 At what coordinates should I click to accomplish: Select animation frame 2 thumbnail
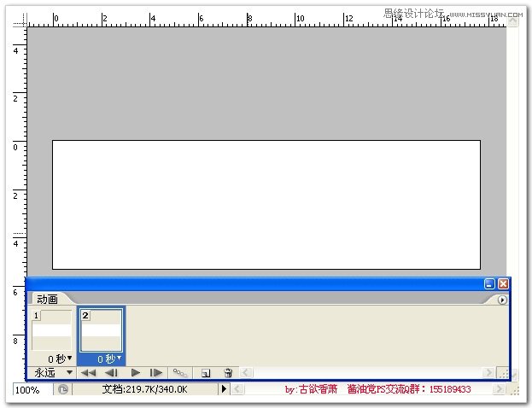101,330
